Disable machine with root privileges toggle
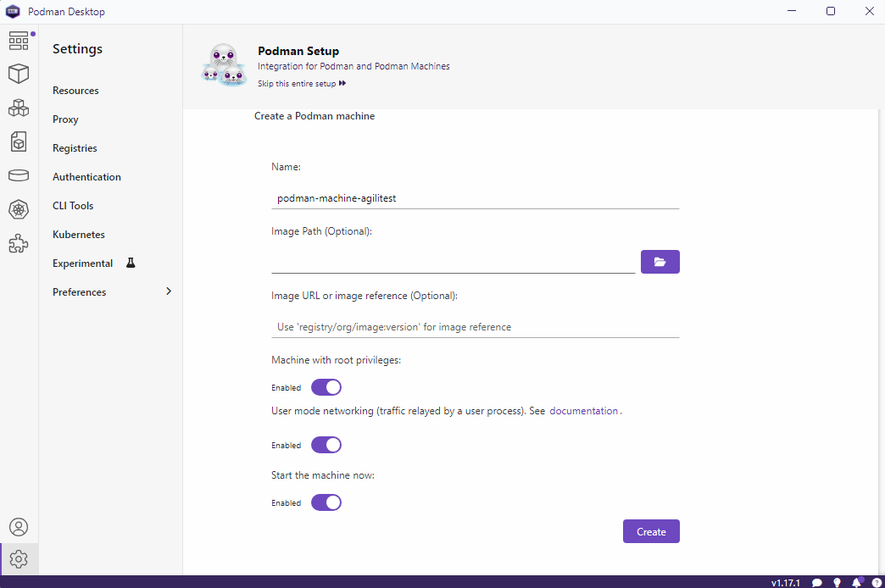 coord(326,388)
